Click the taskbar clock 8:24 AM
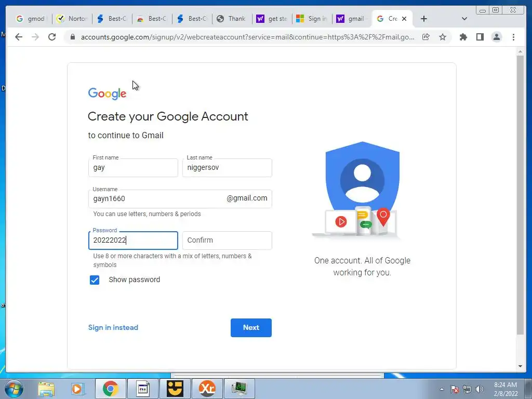 (506, 389)
